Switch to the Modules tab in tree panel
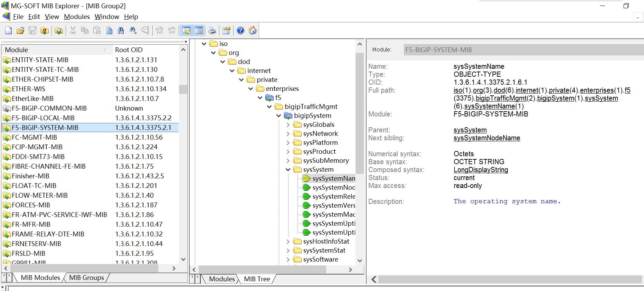Image resolution: width=644 pixels, height=291 pixels. pyautogui.click(x=222, y=279)
